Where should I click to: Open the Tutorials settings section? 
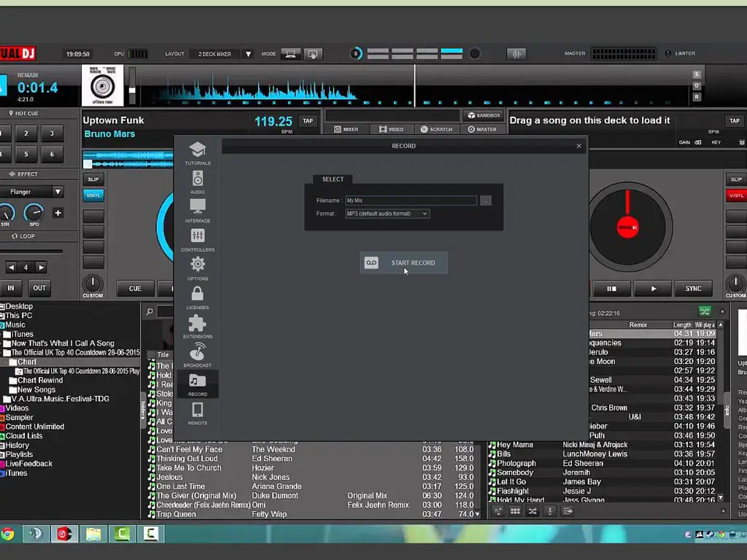pos(197,153)
